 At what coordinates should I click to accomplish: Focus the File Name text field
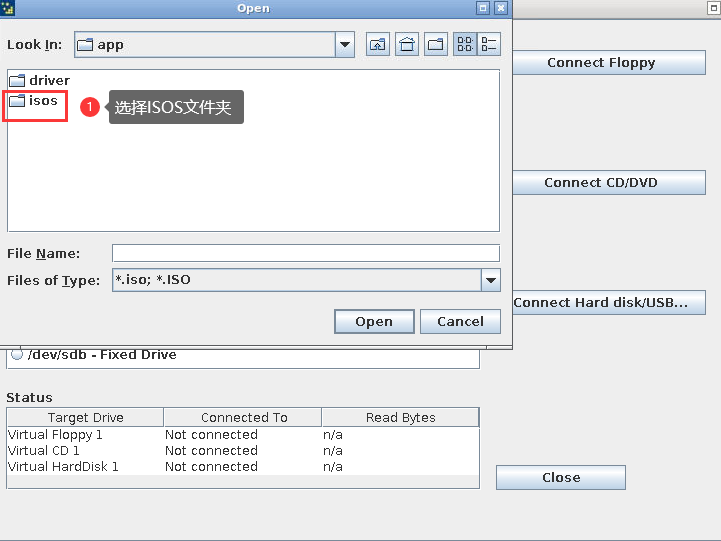305,254
